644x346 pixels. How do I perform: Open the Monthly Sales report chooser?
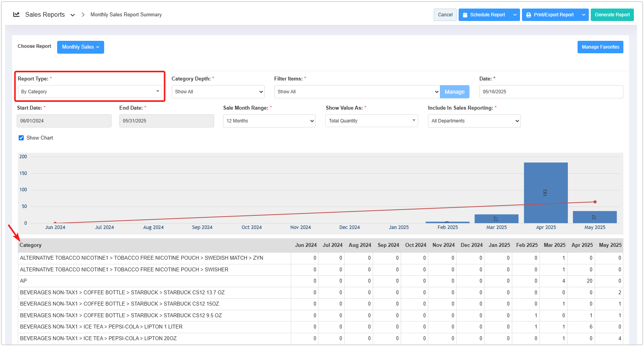pos(80,47)
